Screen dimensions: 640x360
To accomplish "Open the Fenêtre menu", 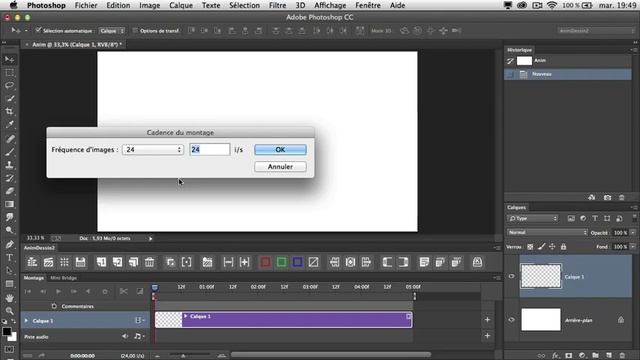I will pyautogui.click(x=368, y=5).
